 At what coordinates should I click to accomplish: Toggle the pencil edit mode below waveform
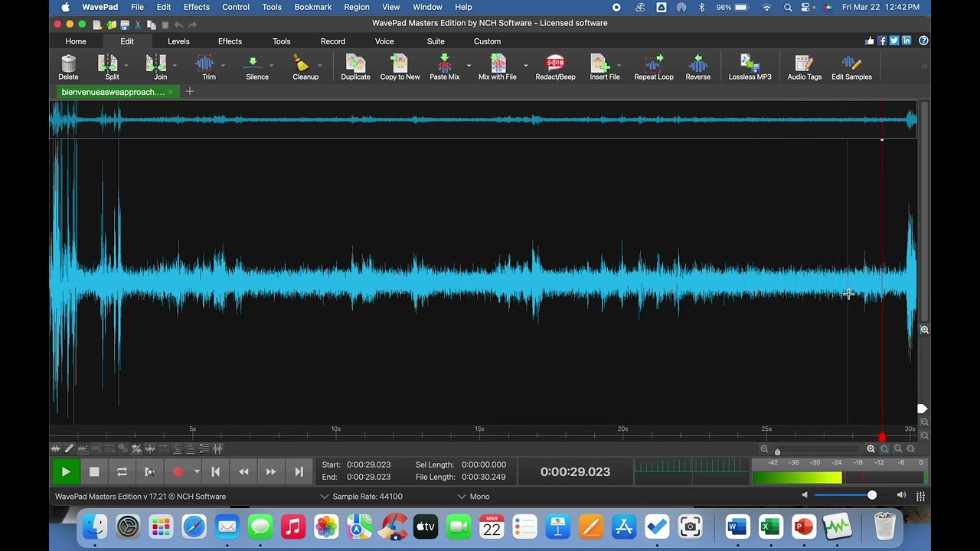tap(69, 448)
